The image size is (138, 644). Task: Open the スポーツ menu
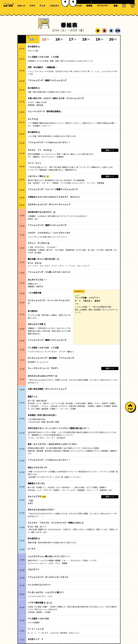(21, 6)
